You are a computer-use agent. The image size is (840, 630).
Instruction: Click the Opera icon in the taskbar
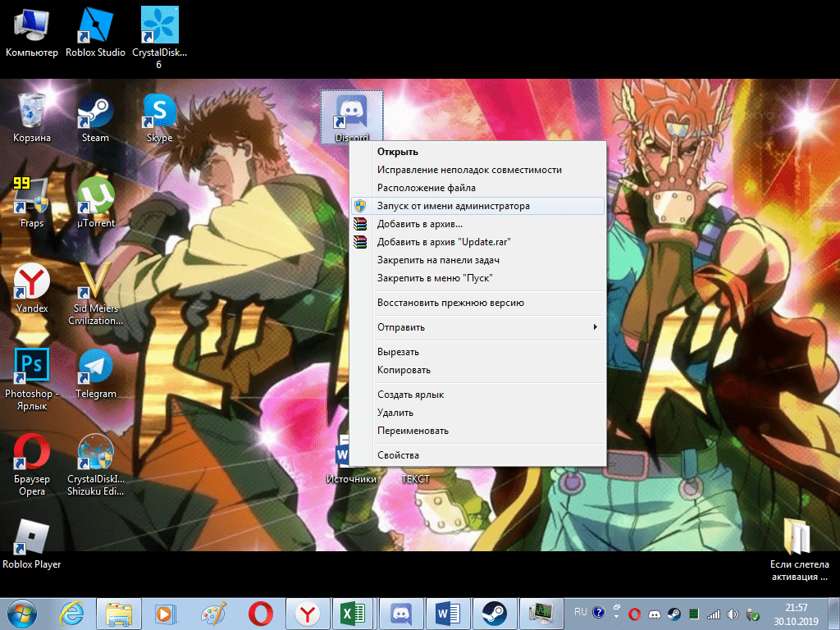(x=261, y=613)
